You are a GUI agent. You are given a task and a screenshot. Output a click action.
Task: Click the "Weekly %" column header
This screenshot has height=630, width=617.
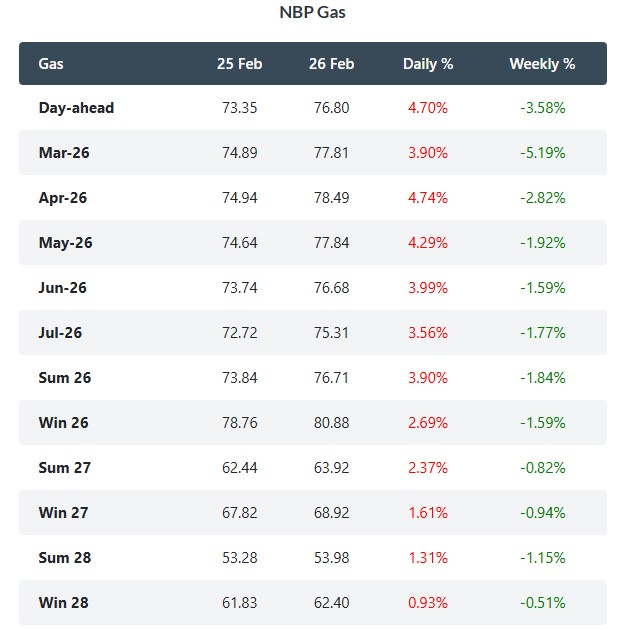pos(542,64)
